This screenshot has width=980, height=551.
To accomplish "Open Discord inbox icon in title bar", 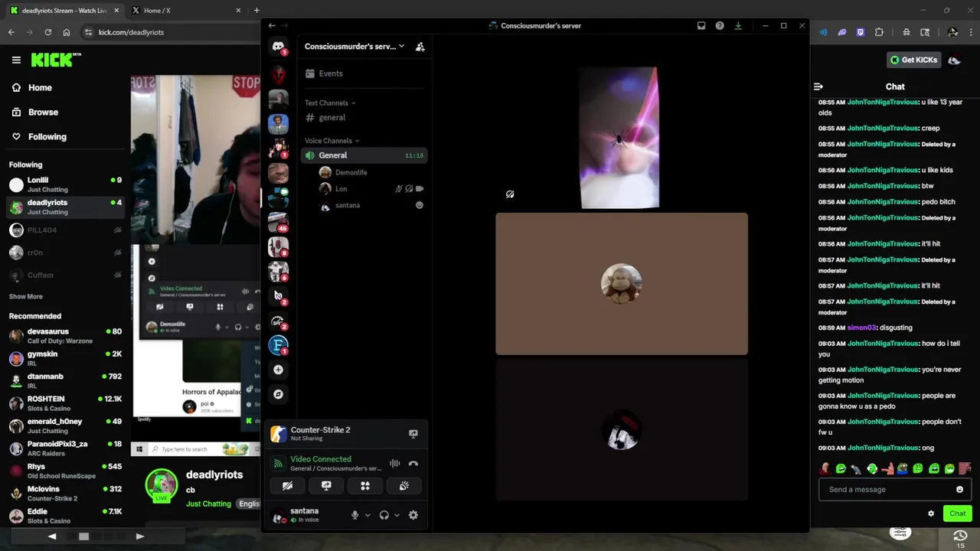I will (x=701, y=25).
